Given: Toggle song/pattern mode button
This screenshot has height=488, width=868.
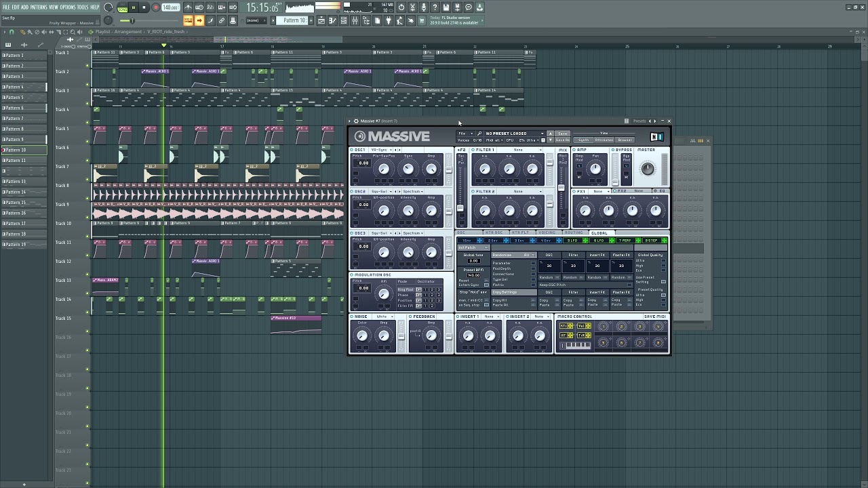Looking at the screenshot, I should pyautogui.click(x=123, y=7).
